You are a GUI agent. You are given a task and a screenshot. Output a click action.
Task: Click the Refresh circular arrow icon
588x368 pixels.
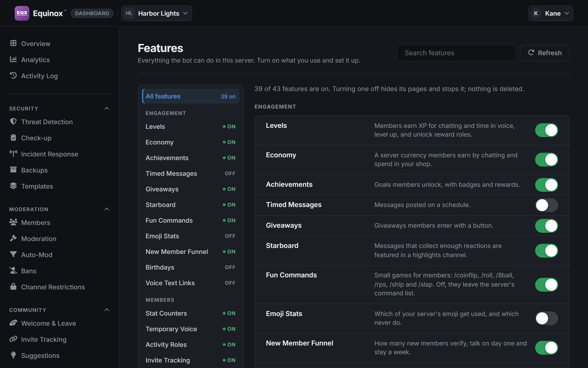click(531, 53)
